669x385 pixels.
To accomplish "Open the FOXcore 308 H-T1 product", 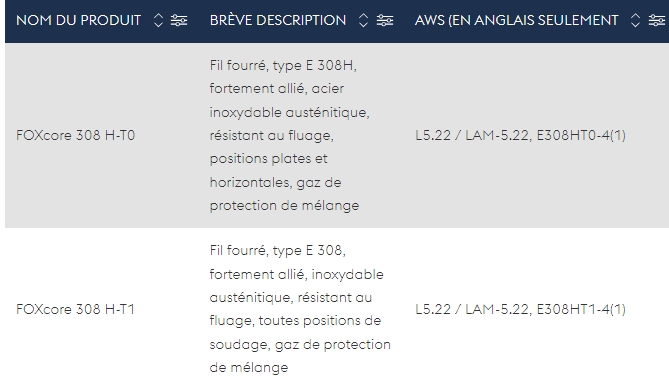I will pos(75,309).
